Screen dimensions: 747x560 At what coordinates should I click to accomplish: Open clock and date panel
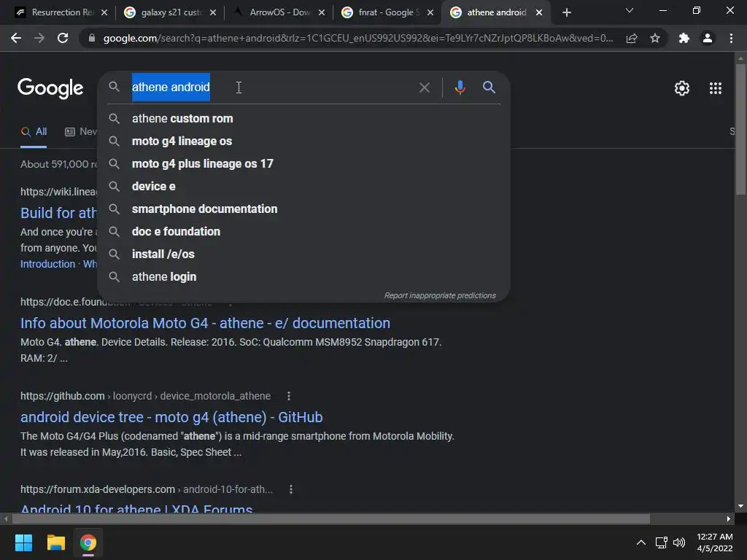(x=715, y=542)
